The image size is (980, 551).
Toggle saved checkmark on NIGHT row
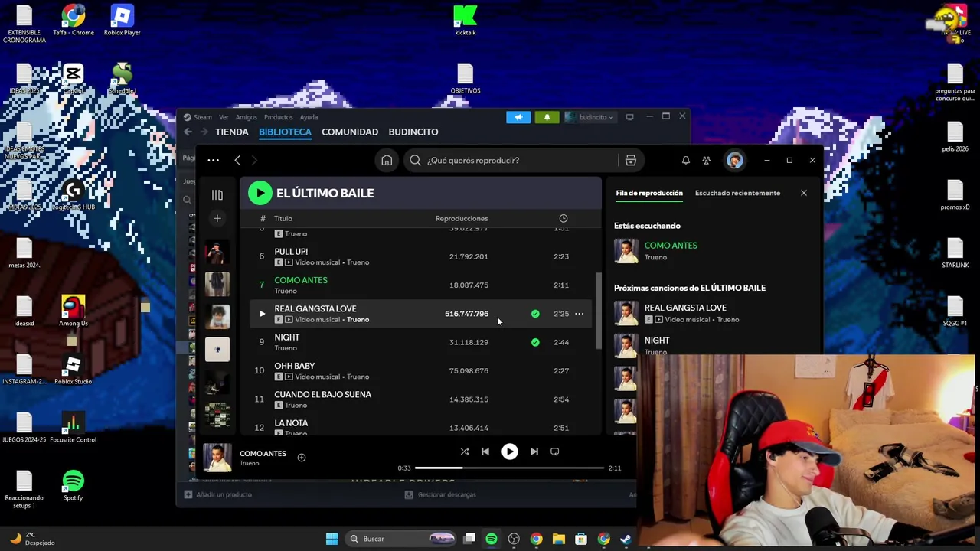535,342
